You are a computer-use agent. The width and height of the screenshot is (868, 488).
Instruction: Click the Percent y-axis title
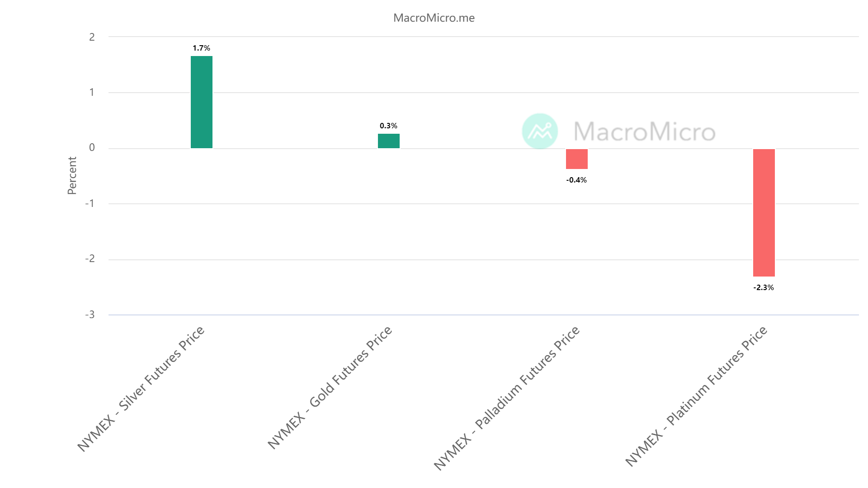(72, 175)
